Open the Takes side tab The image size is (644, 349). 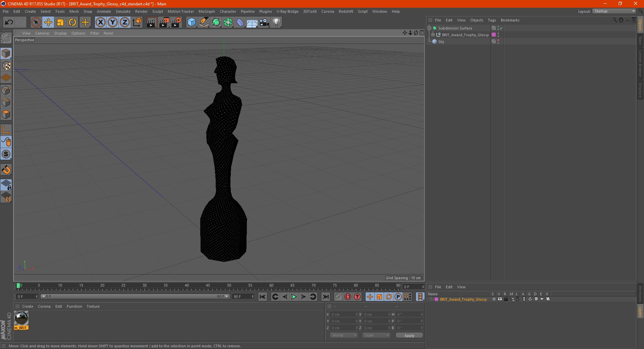(x=640, y=40)
